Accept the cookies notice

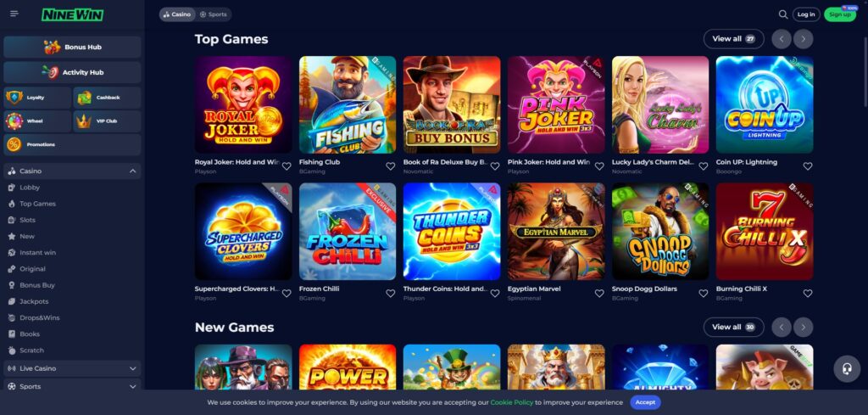[x=645, y=403]
